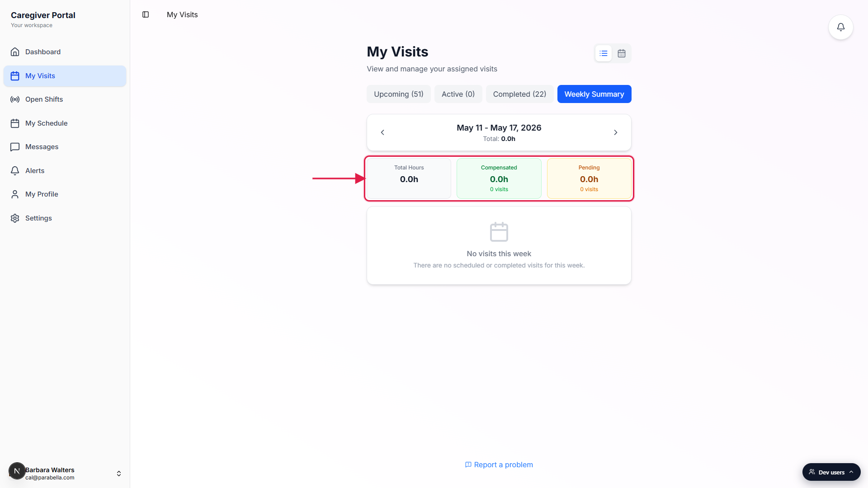Open the Settings page

click(65, 218)
